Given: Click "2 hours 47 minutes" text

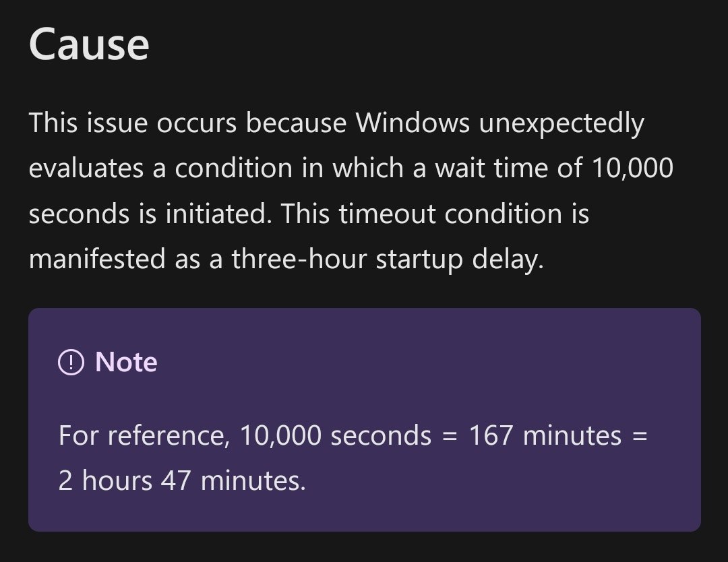Looking at the screenshot, I should pos(181,480).
